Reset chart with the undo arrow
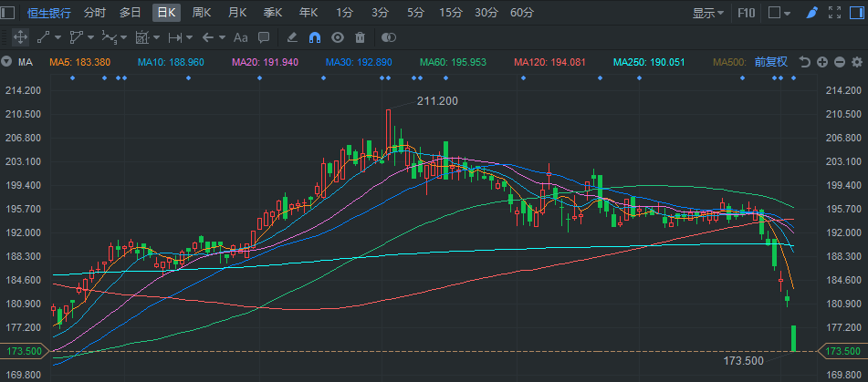The height and width of the screenshot is (382, 868). pos(805,62)
